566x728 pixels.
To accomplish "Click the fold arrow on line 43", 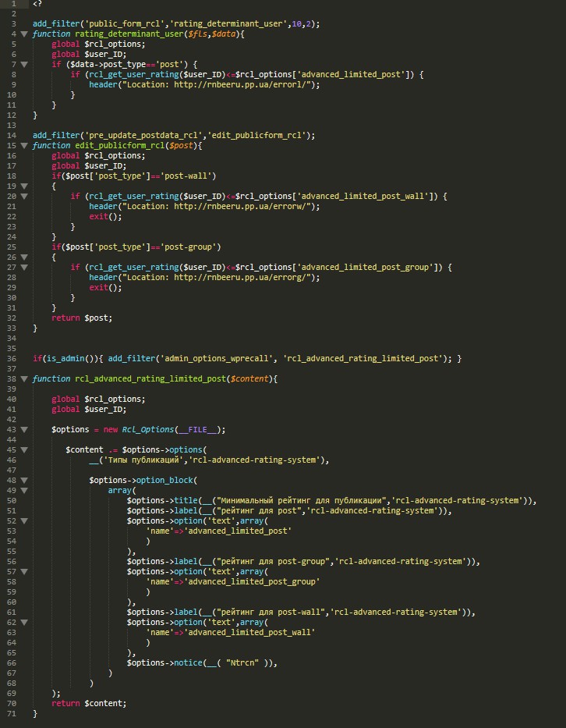I will click(x=24, y=429).
